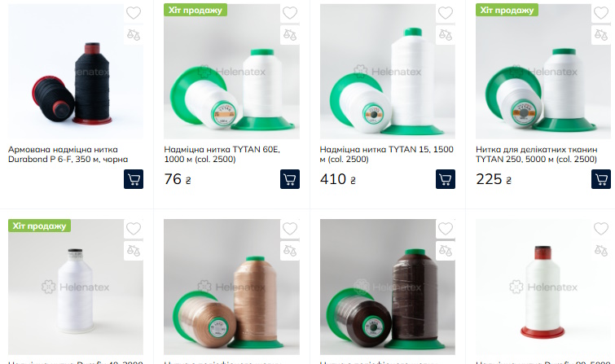615x364 pixels.
Task: Add the 410 ₴ TYTAN 15 to cart
Action: tap(446, 179)
